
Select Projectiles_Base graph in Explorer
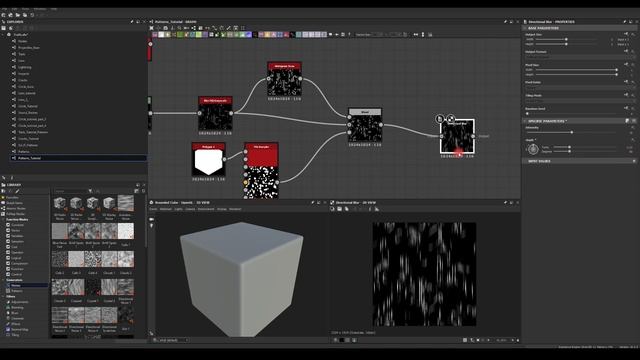pos(29,48)
